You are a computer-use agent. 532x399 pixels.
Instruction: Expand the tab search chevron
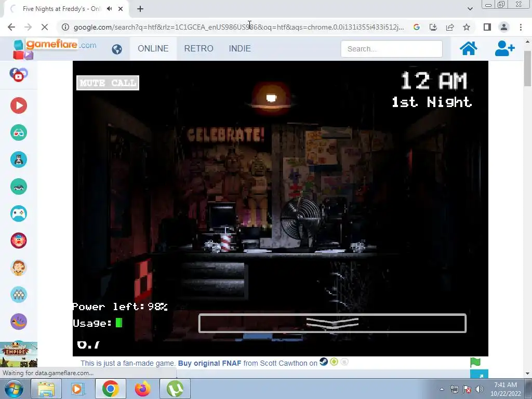click(470, 9)
